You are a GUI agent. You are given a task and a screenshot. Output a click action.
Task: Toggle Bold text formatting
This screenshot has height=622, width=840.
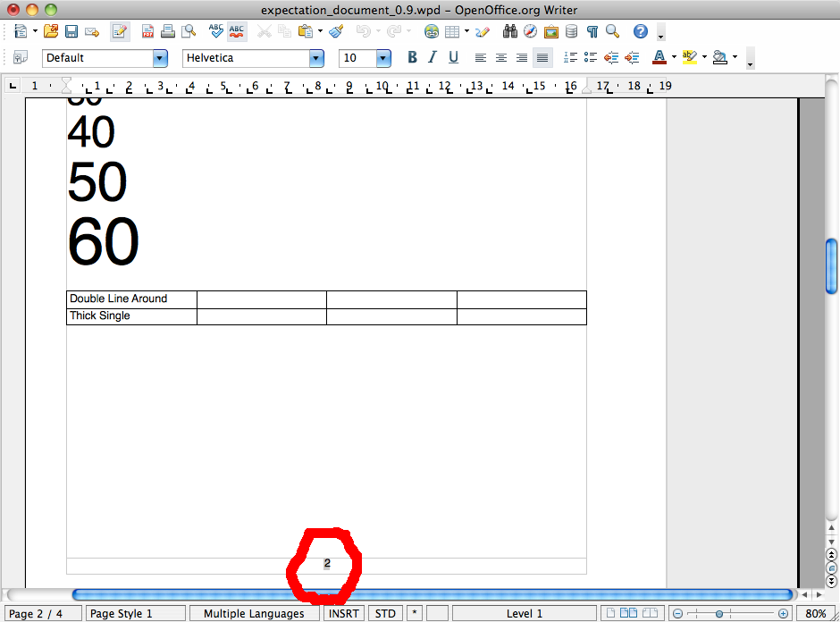coord(412,58)
